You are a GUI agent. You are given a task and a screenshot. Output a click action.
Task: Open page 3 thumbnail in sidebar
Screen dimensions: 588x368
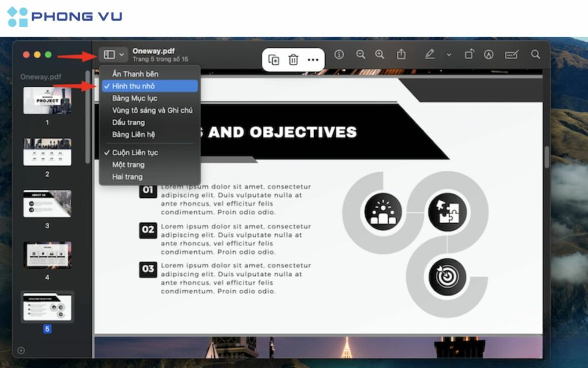(x=47, y=204)
